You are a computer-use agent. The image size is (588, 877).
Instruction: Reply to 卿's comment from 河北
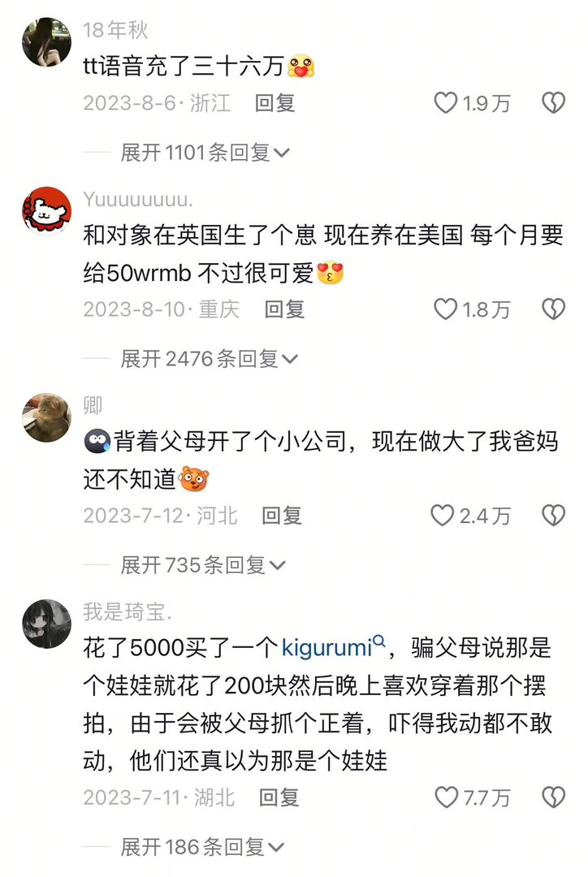click(x=282, y=516)
